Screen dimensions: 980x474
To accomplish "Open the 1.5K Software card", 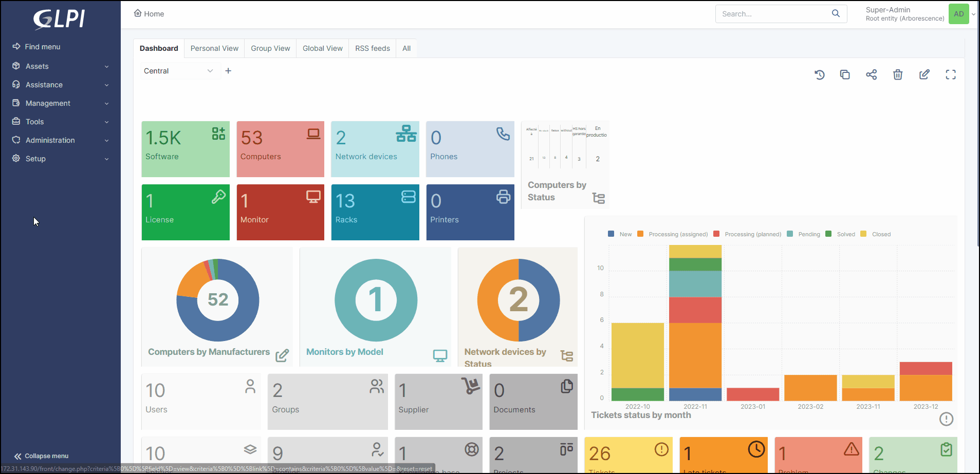I will [x=186, y=149].
